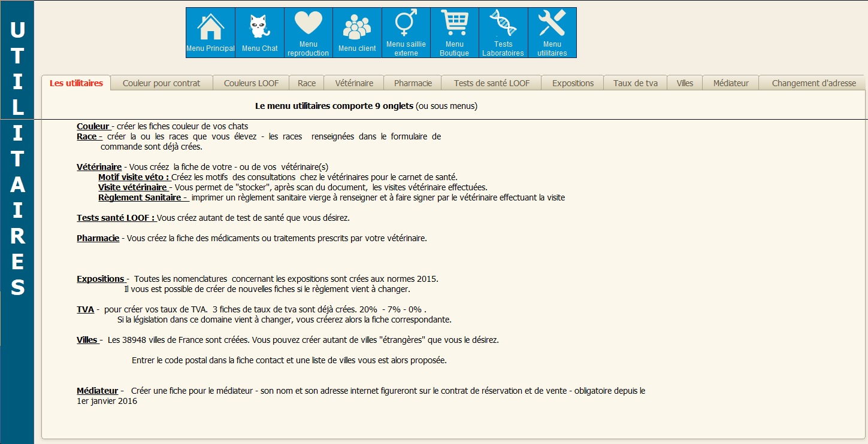The width and height of the screenshot is (868, 444).
Task: Switch to the Couleur pour contrat tab
Action: pyautogui.click(x=162, y=83)
